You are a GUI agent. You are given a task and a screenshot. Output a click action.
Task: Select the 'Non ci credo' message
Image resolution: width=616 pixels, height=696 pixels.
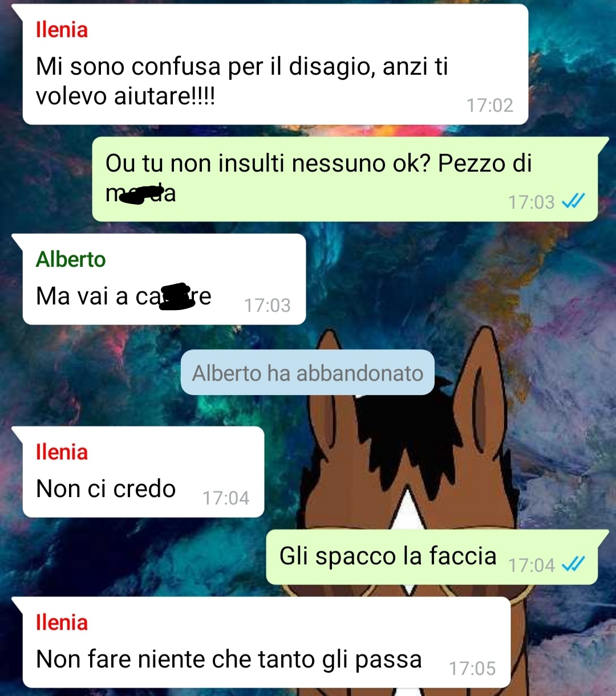pyautogui.click(x=143, y=472)
